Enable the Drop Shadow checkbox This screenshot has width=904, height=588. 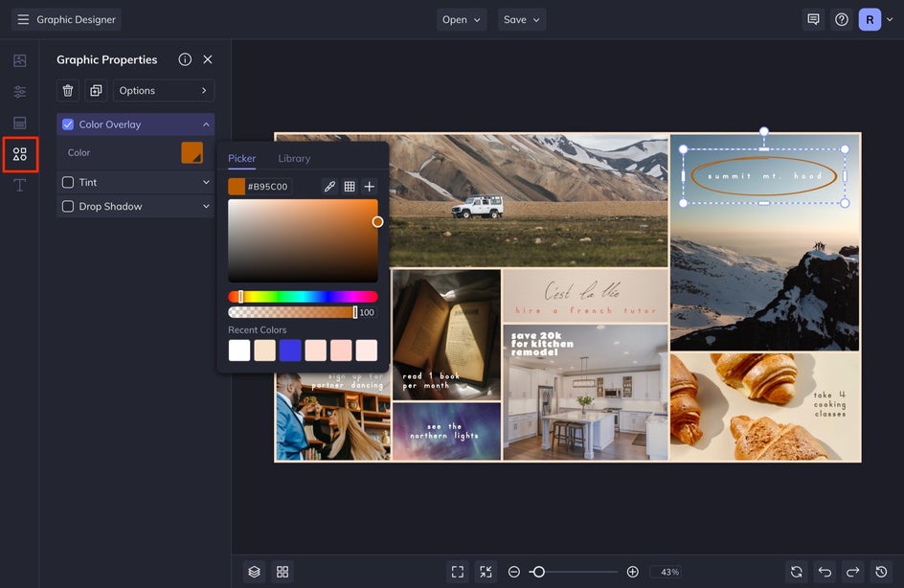[68, 206]
